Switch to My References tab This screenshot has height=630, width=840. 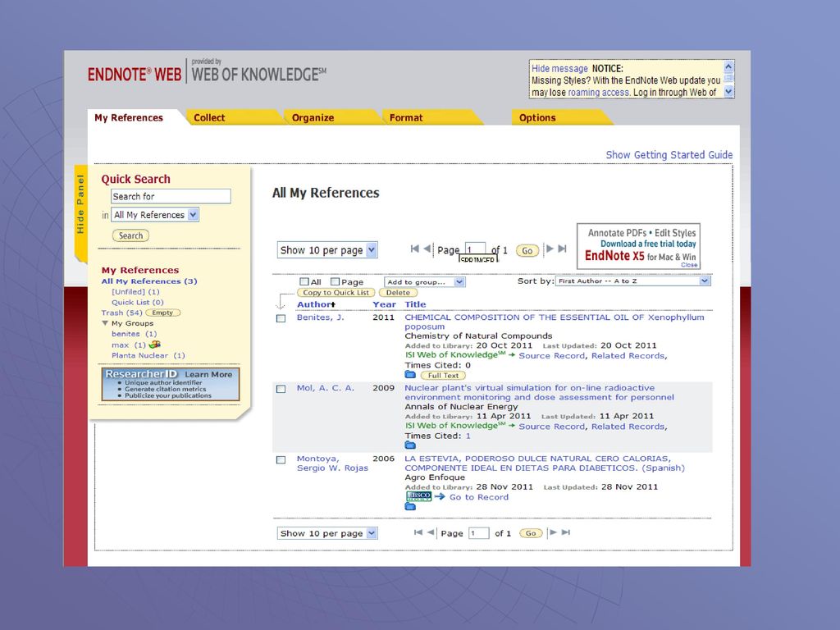coord(129,117)
